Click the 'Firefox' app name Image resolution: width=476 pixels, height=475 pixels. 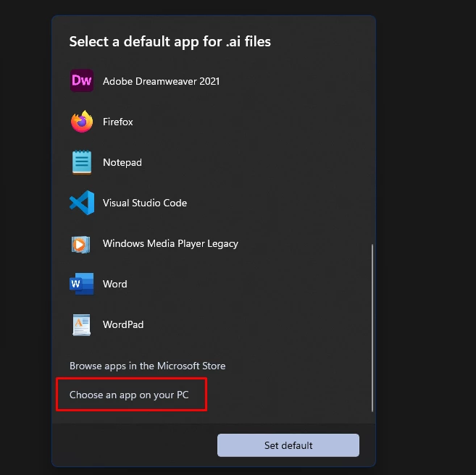tap(118, 122)
